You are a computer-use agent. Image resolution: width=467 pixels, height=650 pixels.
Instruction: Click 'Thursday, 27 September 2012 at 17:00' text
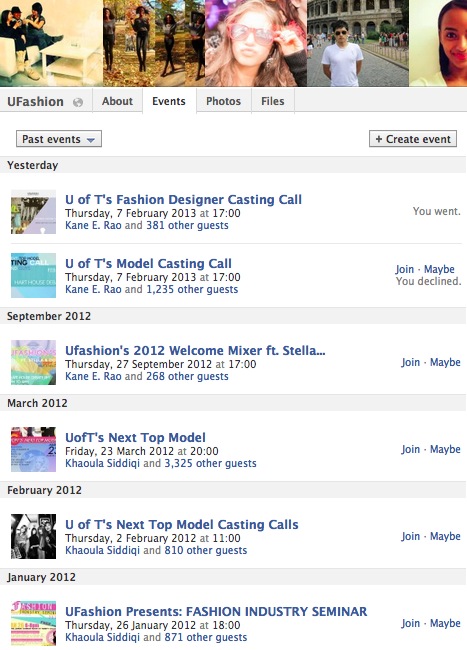(161, 364)
